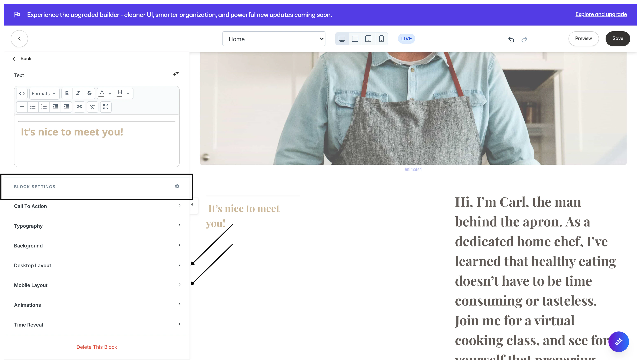Insert a bulleted list

[x=33, y=107]
